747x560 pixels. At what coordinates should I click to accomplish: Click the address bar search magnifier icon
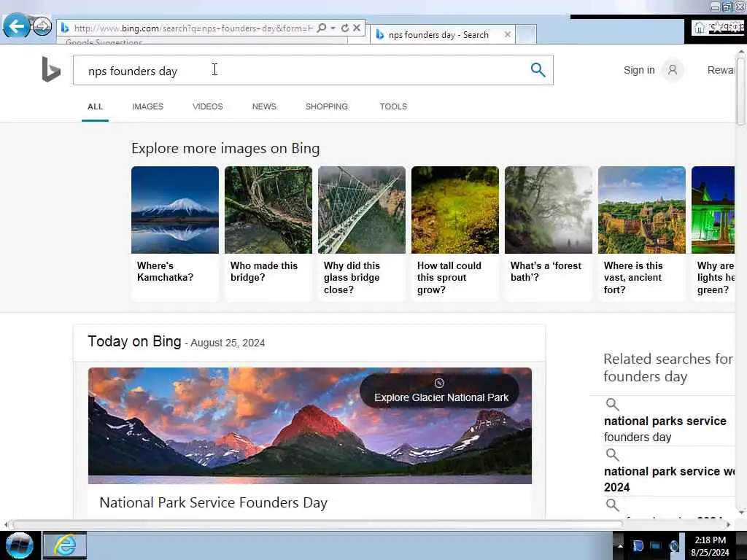[x=322, y=28]
